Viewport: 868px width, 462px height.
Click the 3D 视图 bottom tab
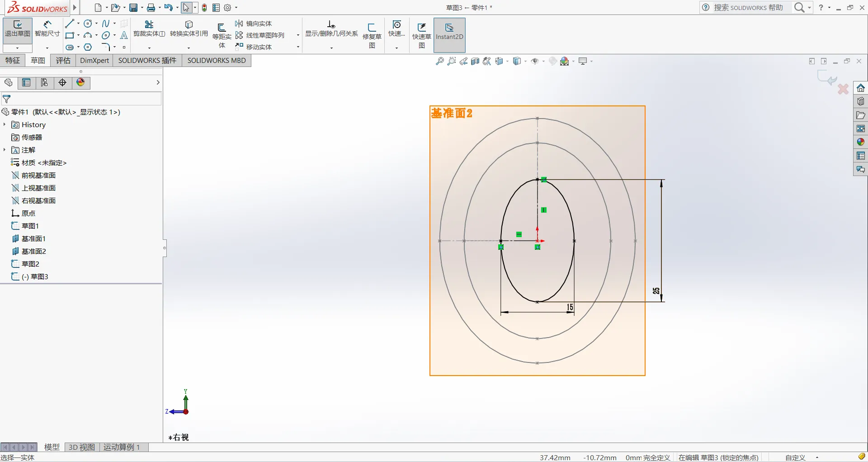coord(81,447)
